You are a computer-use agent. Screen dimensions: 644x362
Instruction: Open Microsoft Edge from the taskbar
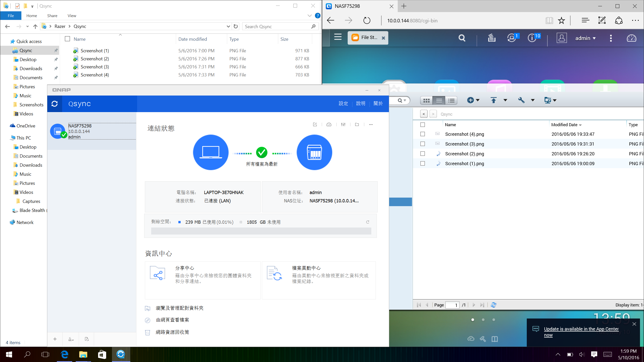(65, 354)
